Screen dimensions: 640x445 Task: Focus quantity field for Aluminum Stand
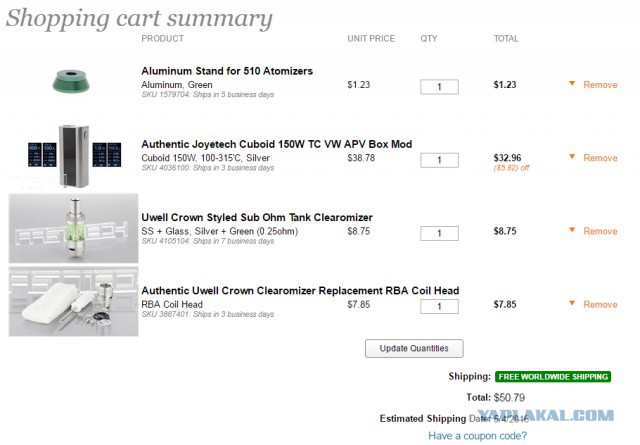[439, 87]
